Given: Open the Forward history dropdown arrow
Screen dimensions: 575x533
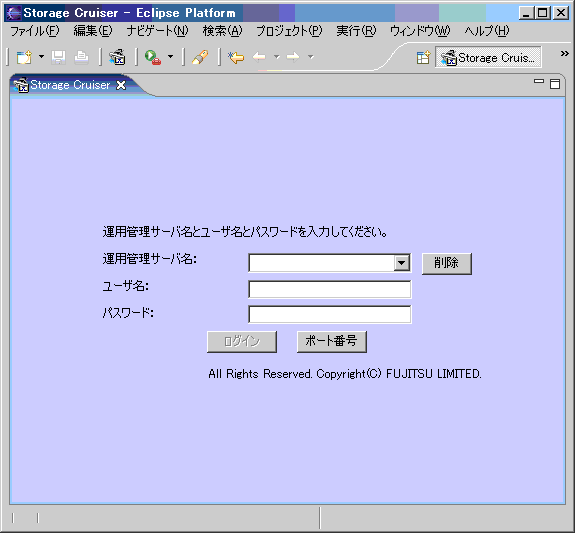Looking at the screenshot, I should pyautogui.click(x=311, y=57).
